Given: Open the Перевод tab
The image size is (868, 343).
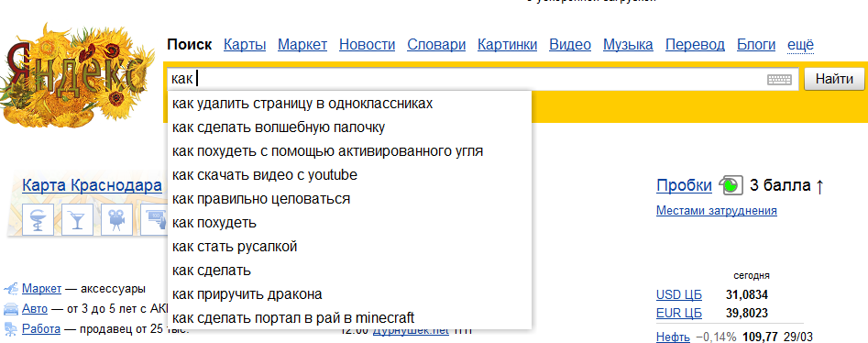Looking at the screenshot, I should pos(695,45).
